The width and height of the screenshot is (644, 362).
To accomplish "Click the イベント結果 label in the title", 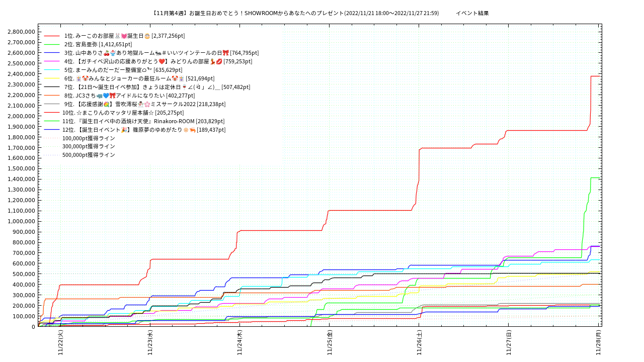I will point(472,14).
